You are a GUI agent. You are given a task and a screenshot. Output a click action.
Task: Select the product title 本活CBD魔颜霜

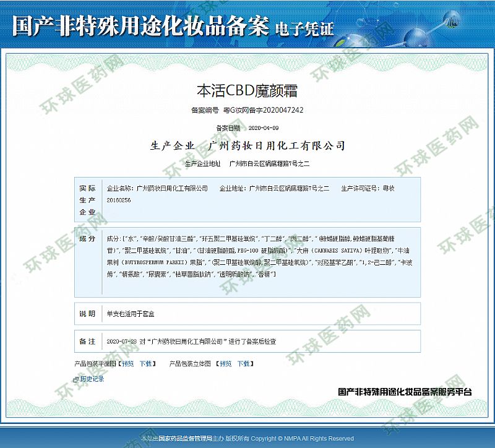point(247,91)
